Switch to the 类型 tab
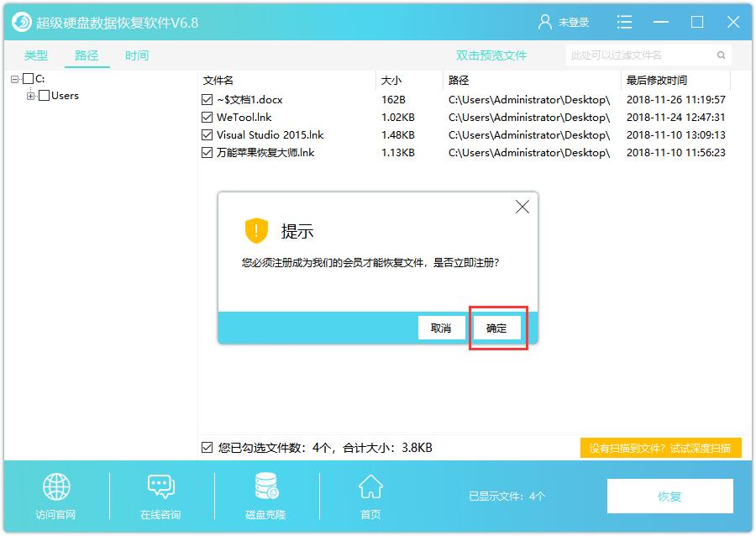Screen dimensions: 756x536 pos(34,55)
